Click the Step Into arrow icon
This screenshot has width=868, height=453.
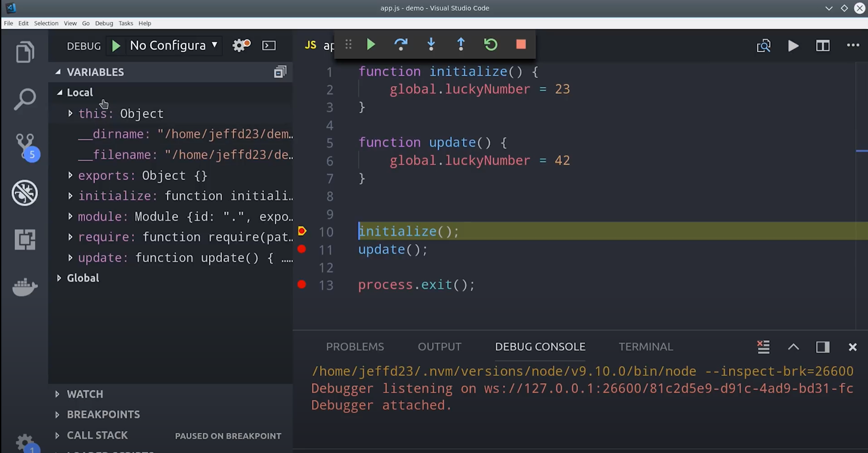point(431,44)
